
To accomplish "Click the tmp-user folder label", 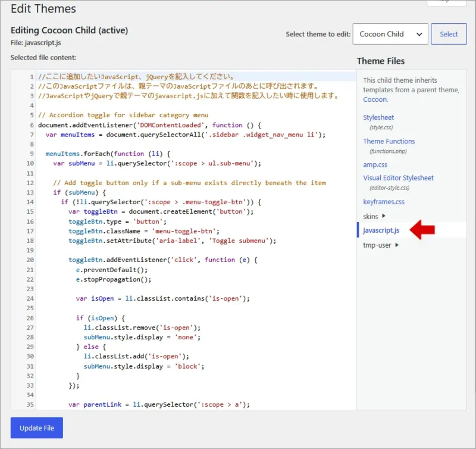I will click(377, 245).
